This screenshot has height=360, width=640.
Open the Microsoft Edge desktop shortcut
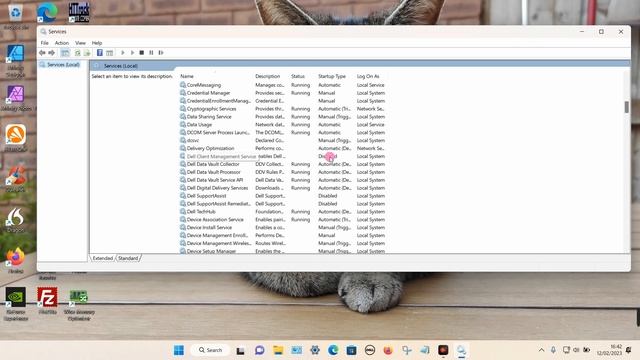pos(47,13)
